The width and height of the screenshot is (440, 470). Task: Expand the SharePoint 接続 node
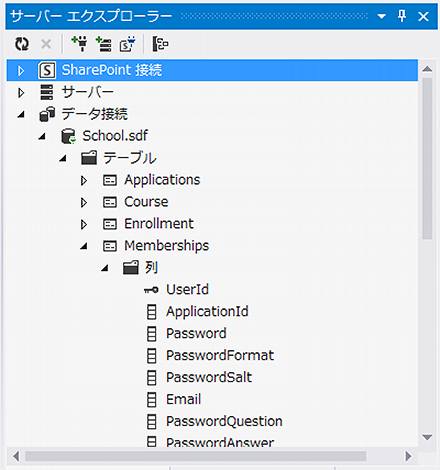pyautogui.click(x=21, y=71)
